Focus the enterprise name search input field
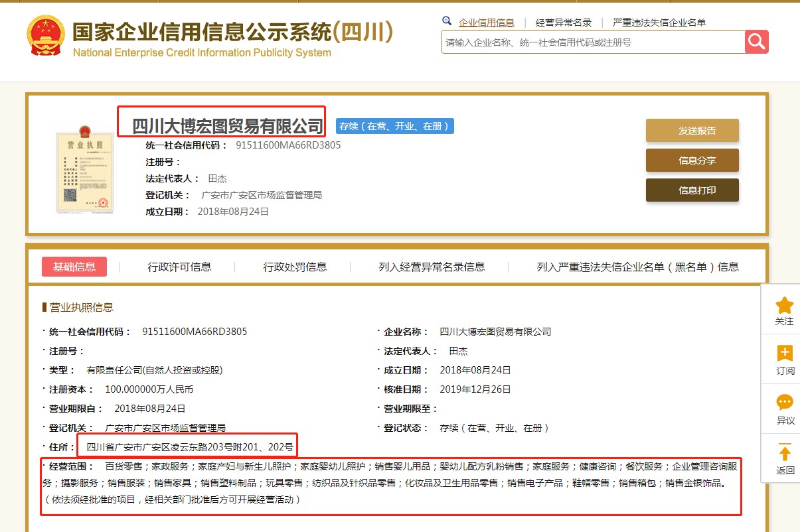 click(592, 42)
